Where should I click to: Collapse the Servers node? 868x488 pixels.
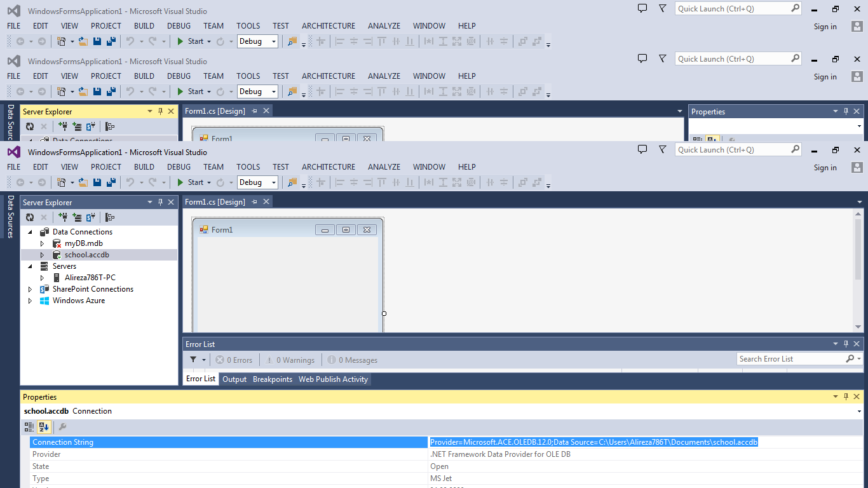pyautogui.click(x=30, y=266)
